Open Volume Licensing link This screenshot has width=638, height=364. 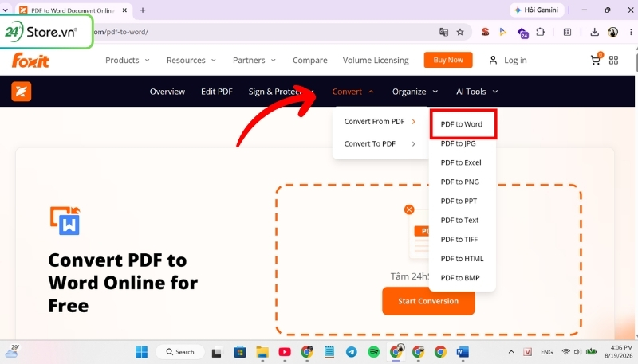coord(376,60)
